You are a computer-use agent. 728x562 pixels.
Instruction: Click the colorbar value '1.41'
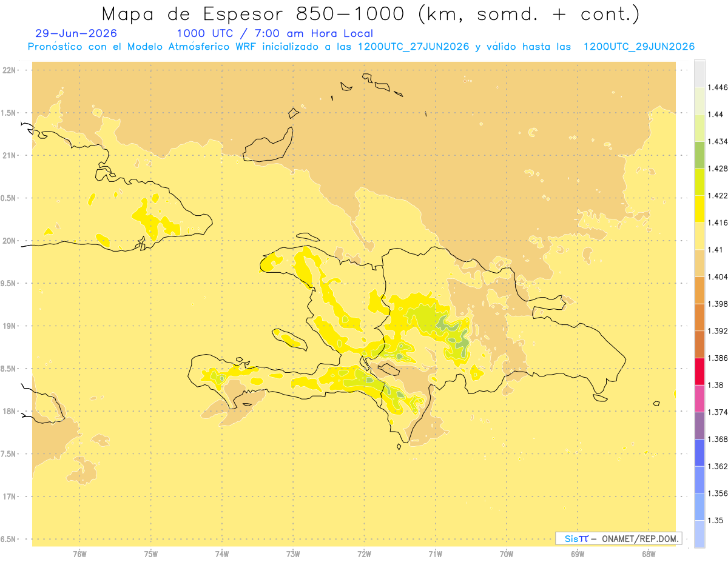coord(716,250)
